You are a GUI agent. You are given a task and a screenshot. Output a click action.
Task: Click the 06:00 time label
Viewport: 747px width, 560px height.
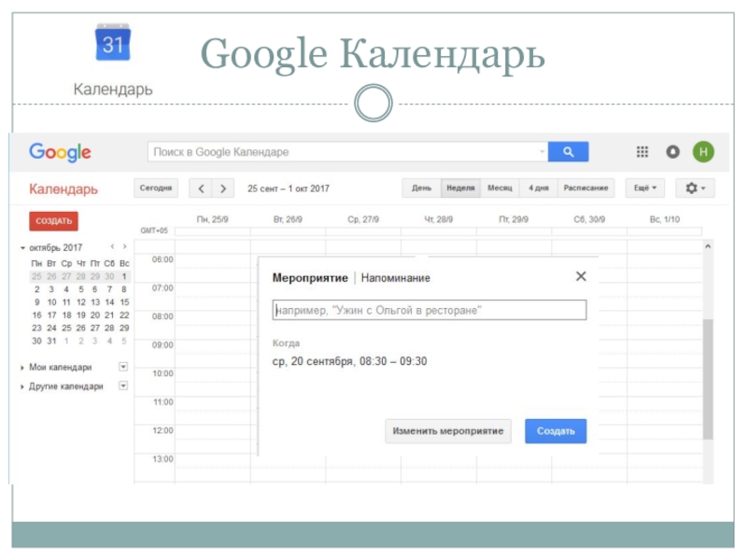pos(162,259)
